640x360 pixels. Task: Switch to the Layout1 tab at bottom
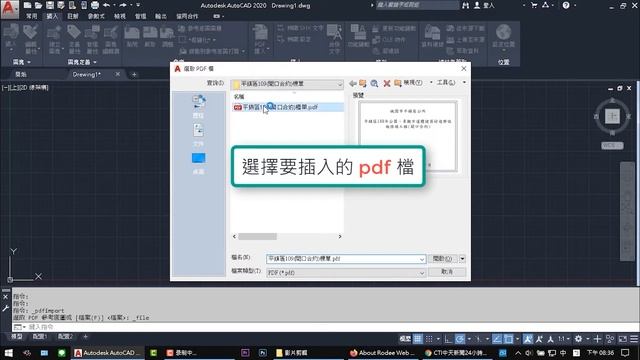(40, 337)
